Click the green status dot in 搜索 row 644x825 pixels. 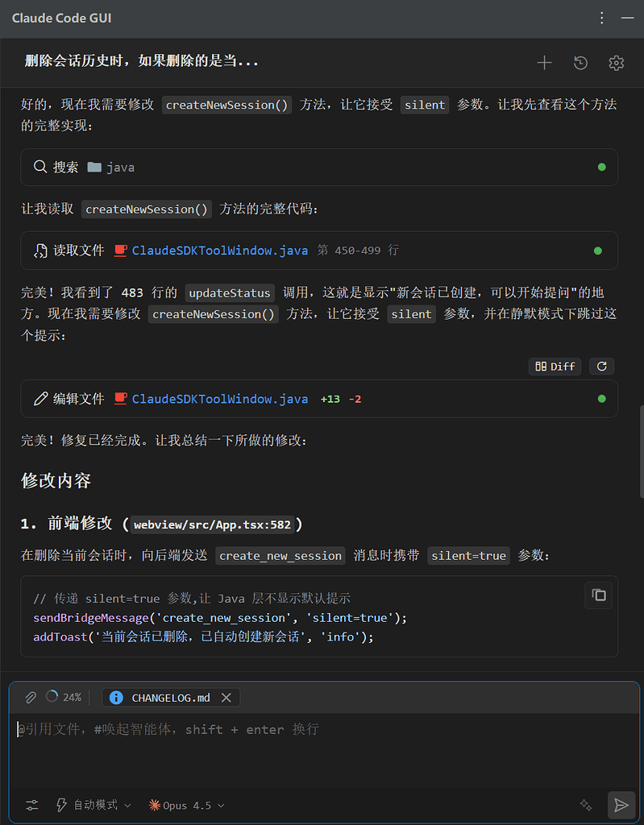tap(601, 168)
